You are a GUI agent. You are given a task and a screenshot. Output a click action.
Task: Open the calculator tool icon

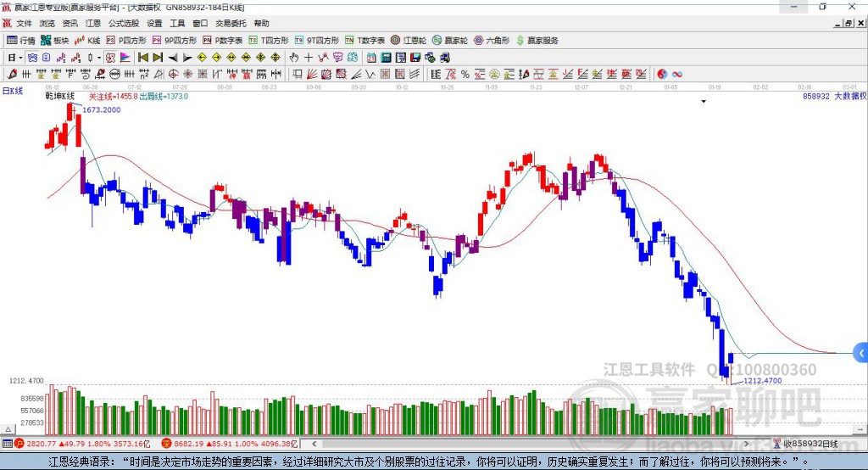[387, 58]
